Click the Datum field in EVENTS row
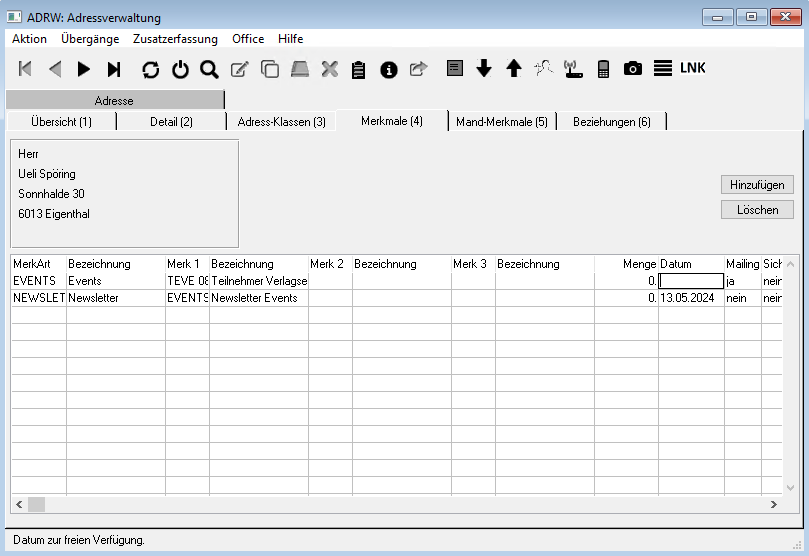 (690, 282)
